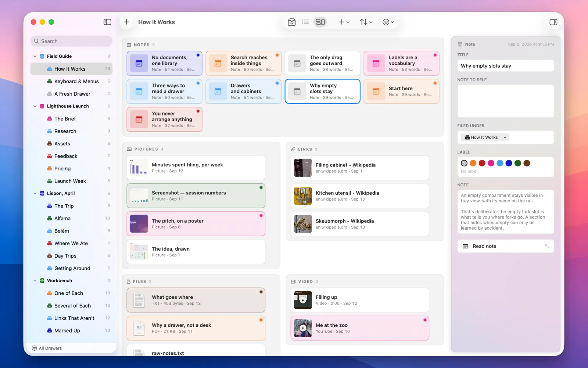Collapse the Field Guide group

tap(35, 56)
